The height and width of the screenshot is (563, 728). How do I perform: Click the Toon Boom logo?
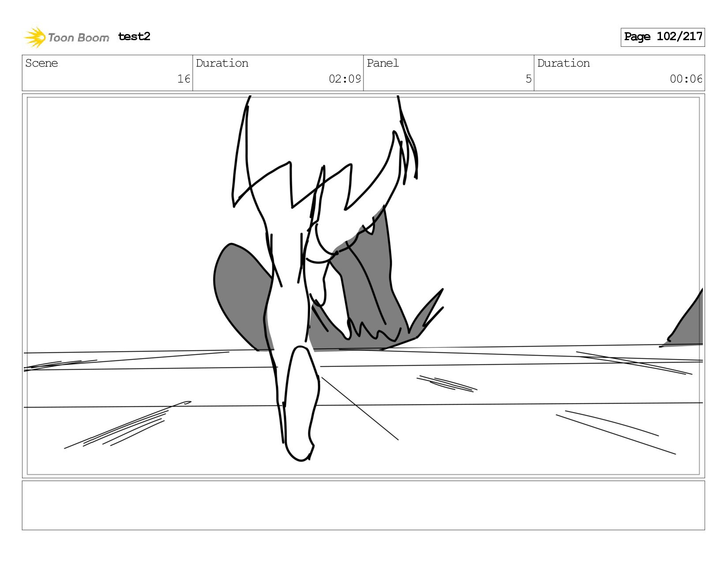[66, 37]
